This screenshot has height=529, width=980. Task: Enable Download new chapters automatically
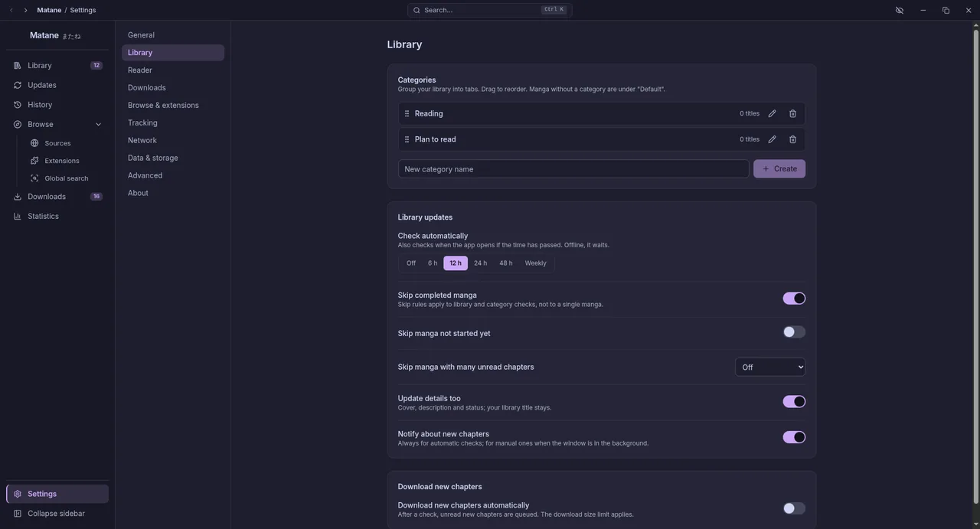pos(794,508)
